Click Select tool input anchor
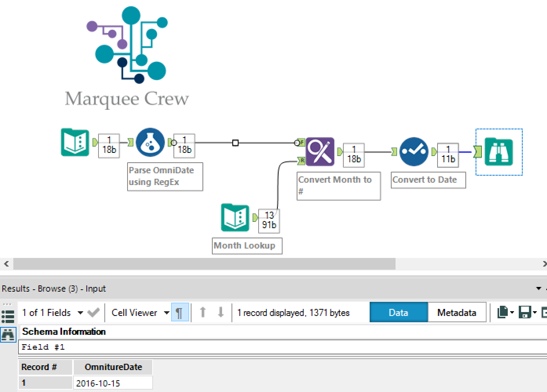Image resolution: width=547 pixels, height=392 pixels. point(394,152)
